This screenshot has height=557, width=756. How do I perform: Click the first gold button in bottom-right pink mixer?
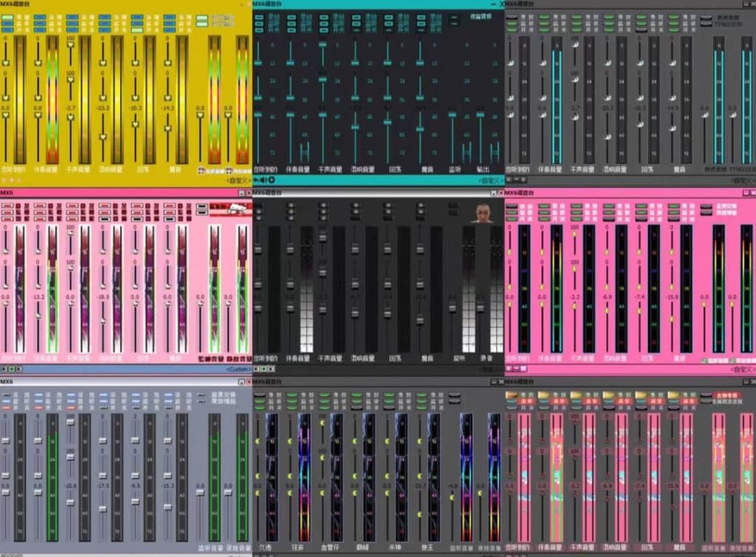(511, 395)
